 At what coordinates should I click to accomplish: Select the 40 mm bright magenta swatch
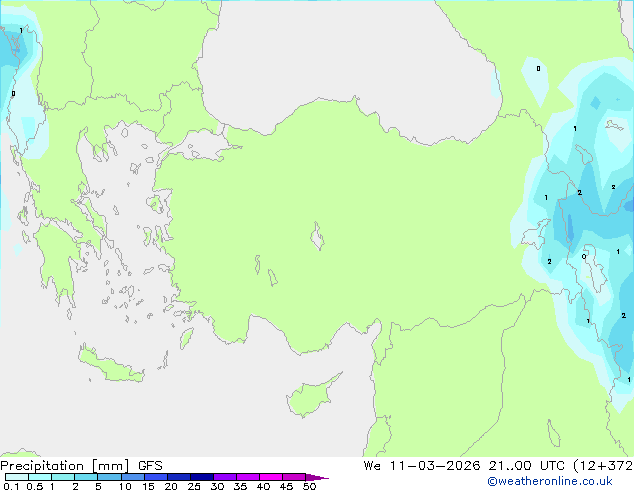coord(271,477)
